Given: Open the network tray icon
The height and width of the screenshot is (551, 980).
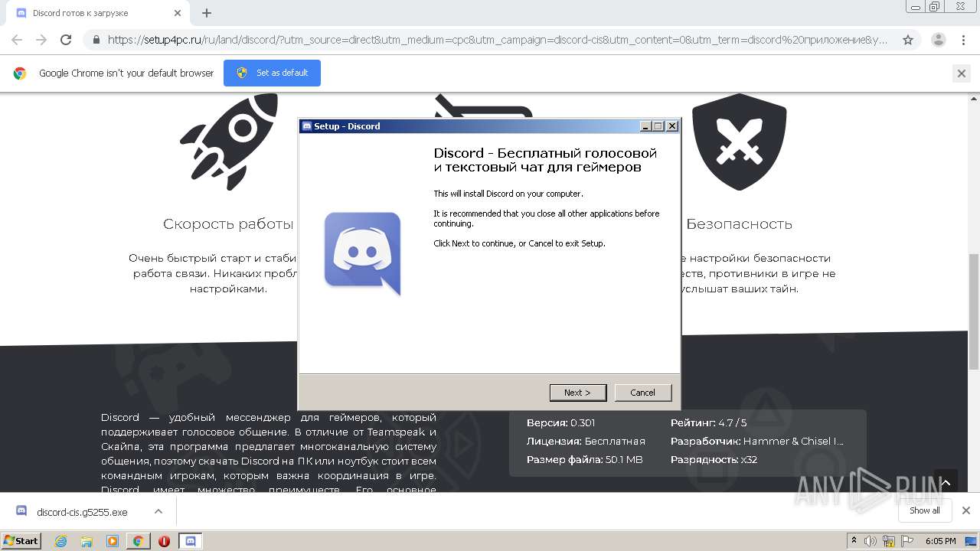Looking at the screenshot, I should coord(890,541).
